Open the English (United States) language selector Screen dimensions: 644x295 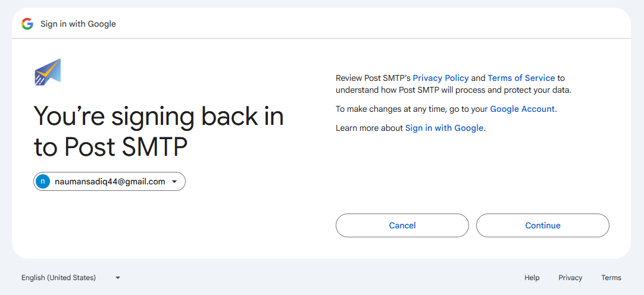58,278
